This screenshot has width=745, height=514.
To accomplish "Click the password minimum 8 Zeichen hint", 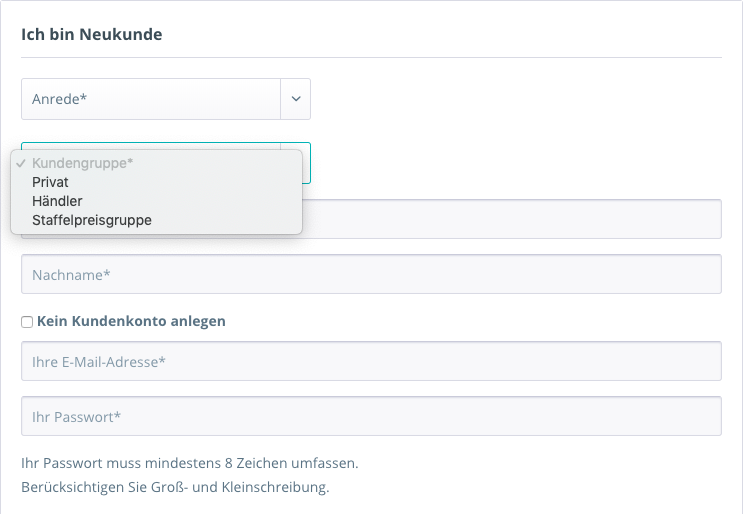I will [x=189, y=464].
